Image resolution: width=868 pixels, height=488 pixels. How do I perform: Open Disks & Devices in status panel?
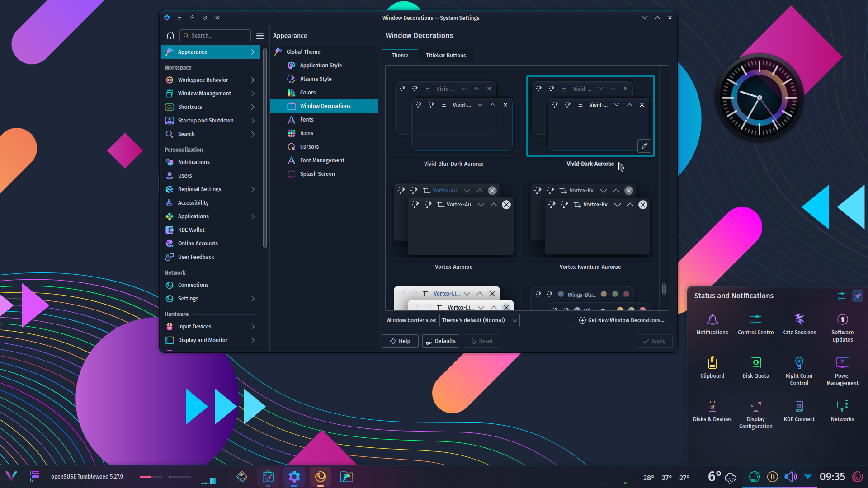tap(712, 411)
